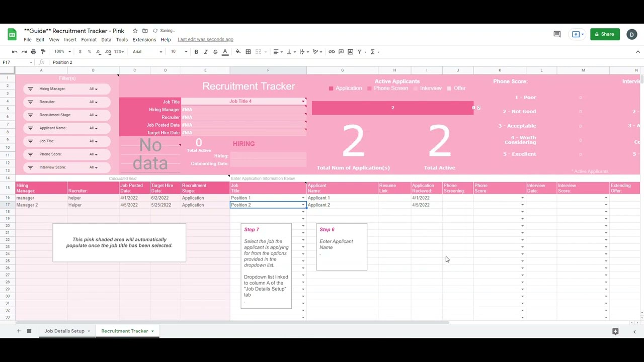Open the Job Title 4 dropdown arrow
The width and height of the screenshot is (644, 362).
tap(303, 102)
